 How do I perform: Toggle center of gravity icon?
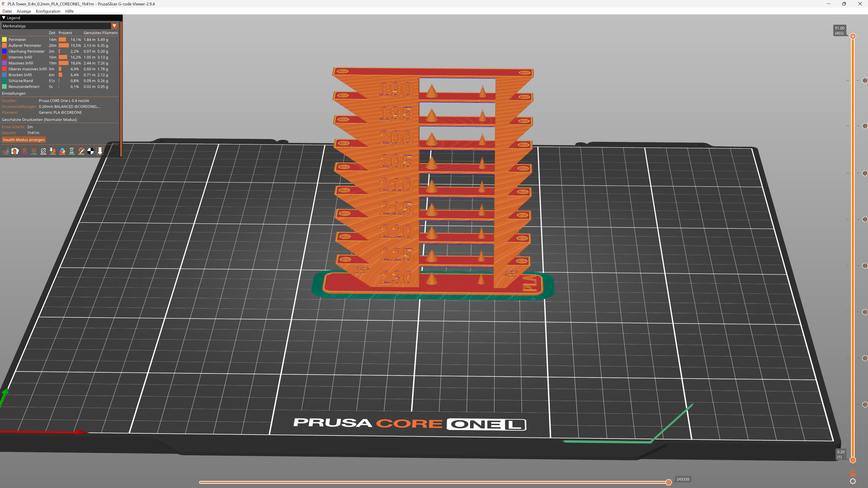pos(90,151)
